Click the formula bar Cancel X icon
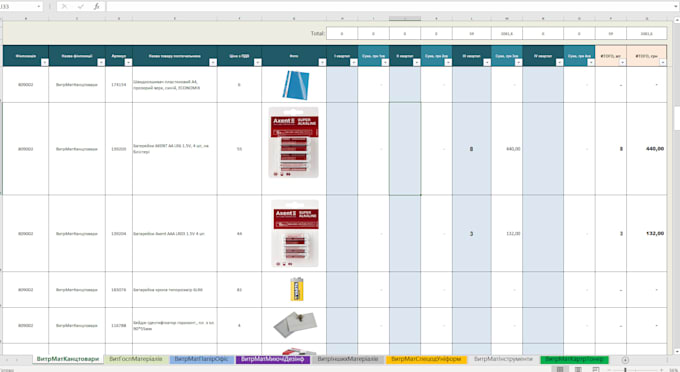Image resolution: width=680 pixels, height=372 pixels. coord(64,7)
